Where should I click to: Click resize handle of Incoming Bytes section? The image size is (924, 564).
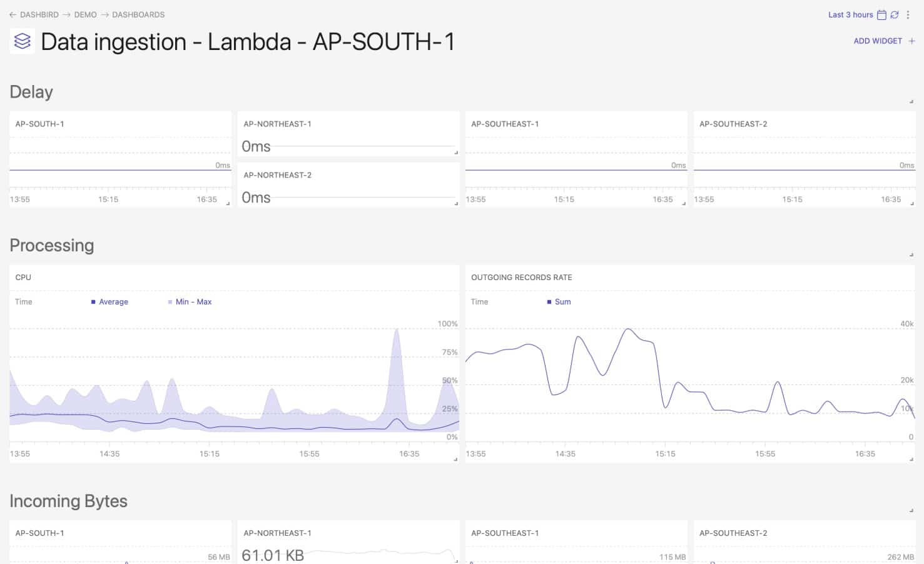[x=911, y=510]
